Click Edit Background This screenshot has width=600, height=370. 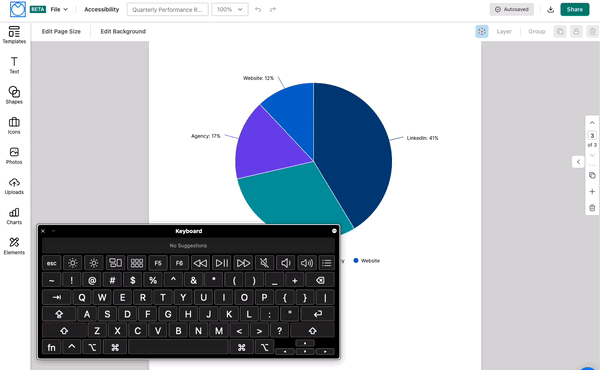click(123, 31)
